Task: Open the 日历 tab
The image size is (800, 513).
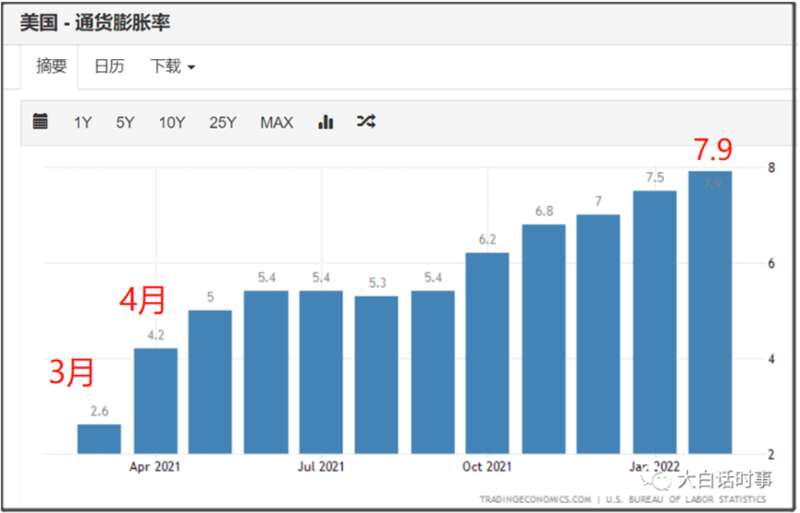Action: (110, 66)
